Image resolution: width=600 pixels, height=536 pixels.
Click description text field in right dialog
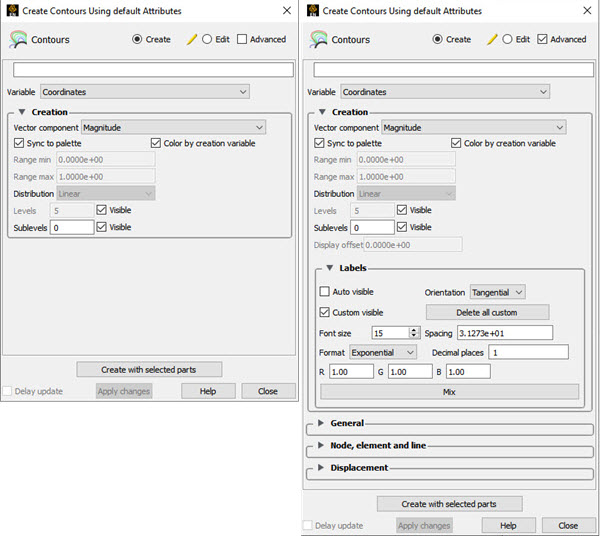coord(454,70)
